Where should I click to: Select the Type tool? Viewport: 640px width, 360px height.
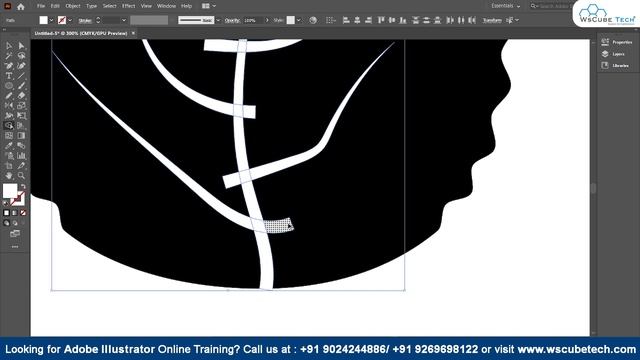[x=9, y=76]
